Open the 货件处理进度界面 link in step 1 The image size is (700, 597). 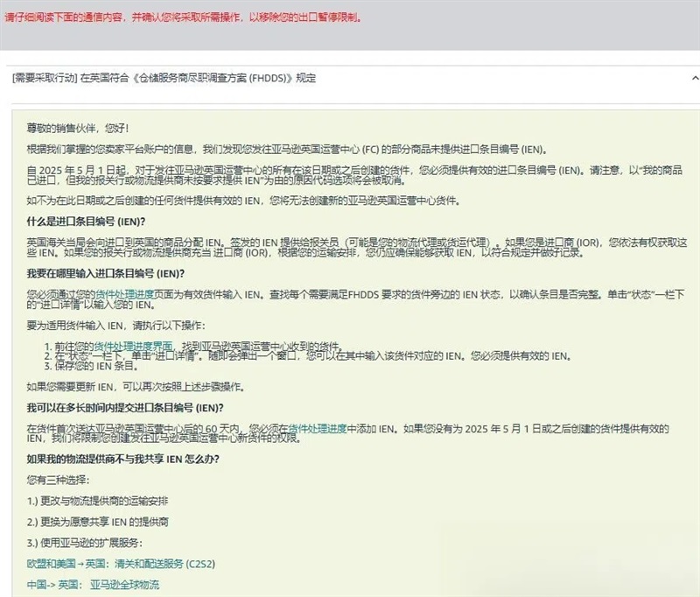(x=134, y=345)
